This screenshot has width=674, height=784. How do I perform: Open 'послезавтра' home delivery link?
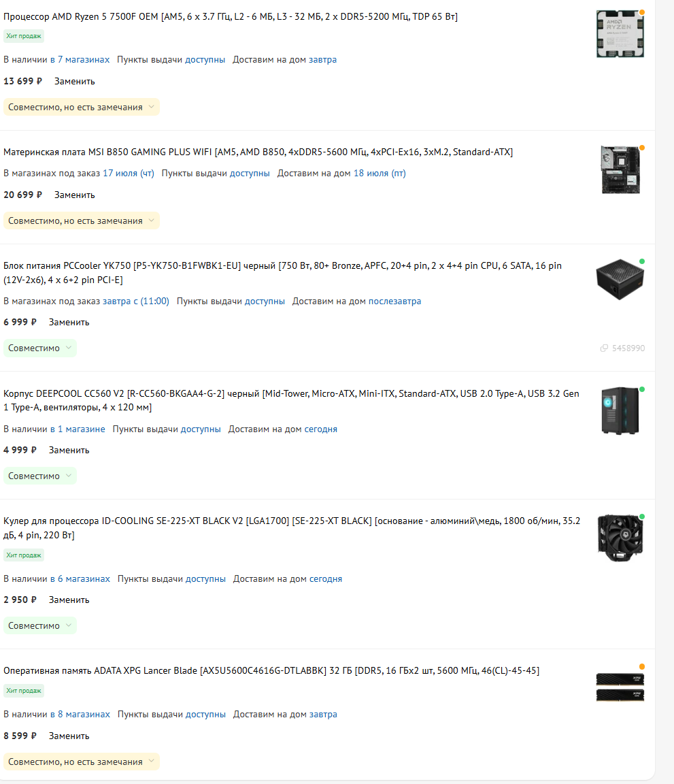pyautogui.click(x=394, y=301)
